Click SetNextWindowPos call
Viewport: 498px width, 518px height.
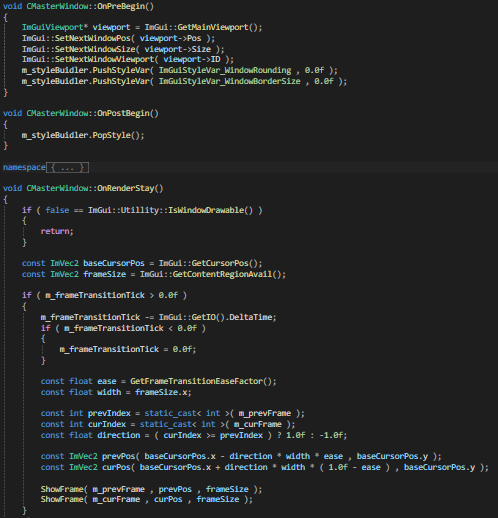92,38
